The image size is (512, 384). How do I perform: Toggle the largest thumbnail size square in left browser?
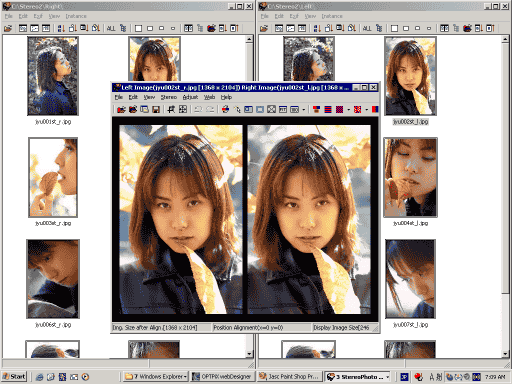pos(138,28)
